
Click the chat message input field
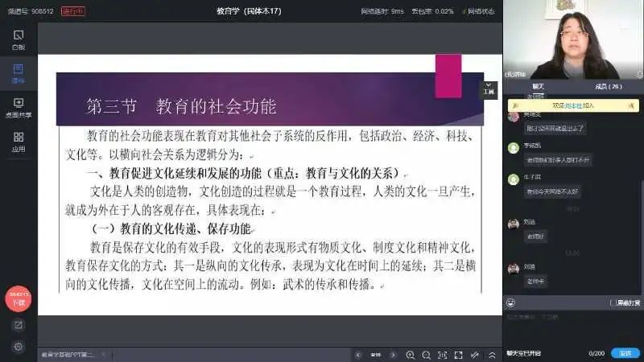click(x=573, y=327)
